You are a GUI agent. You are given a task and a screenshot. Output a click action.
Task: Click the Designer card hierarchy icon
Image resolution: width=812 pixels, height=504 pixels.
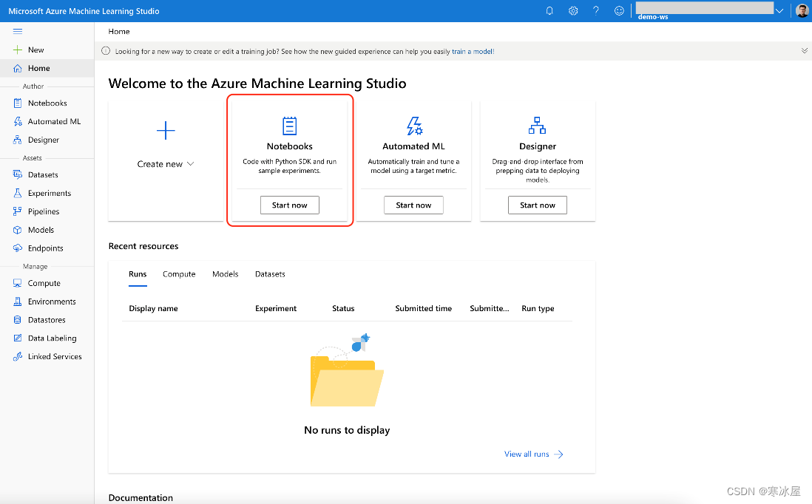537,126
